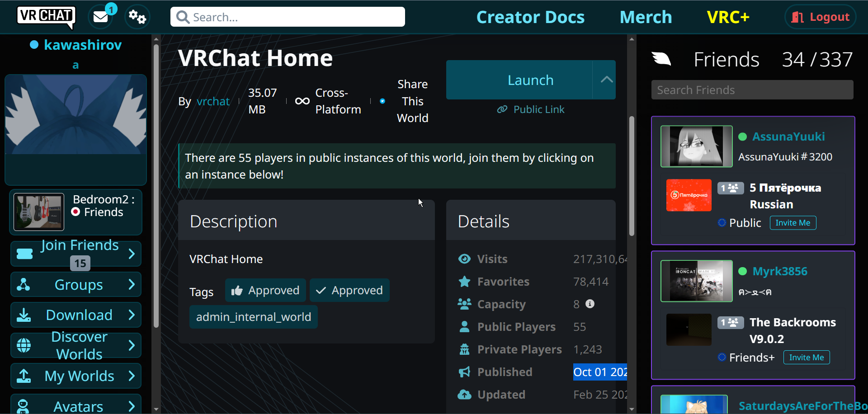Screen dimensions: 868x414
Task: Focus the Search Friends input field
Action: pos(752,90)
